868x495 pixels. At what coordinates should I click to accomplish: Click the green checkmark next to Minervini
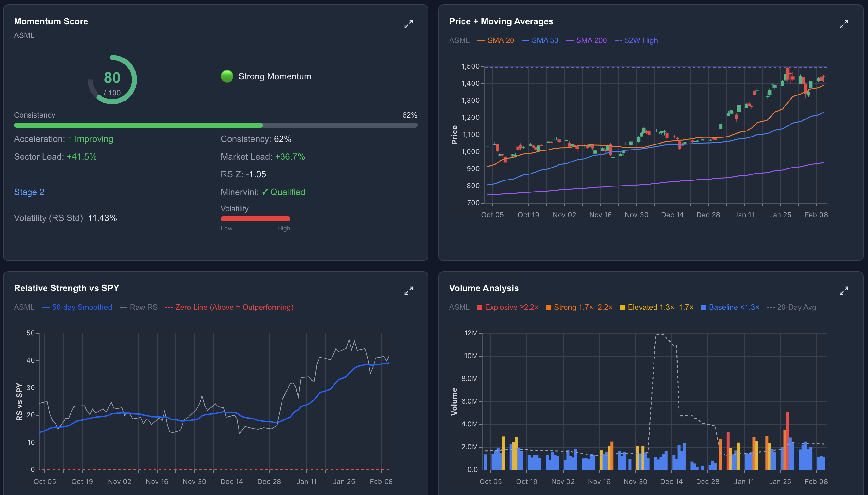(x=265, y=192)
